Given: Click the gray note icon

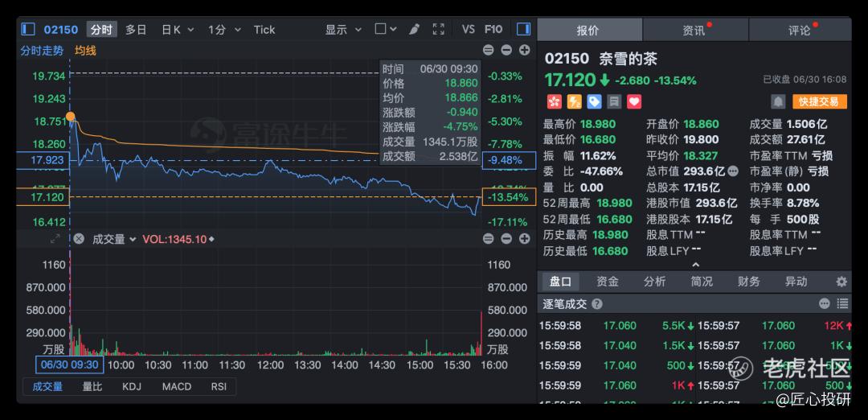Looking at the screenshot, I should [x=614, y=101].
